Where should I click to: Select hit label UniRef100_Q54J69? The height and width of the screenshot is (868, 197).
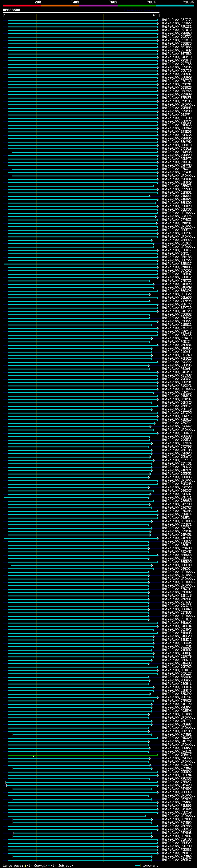177,759
